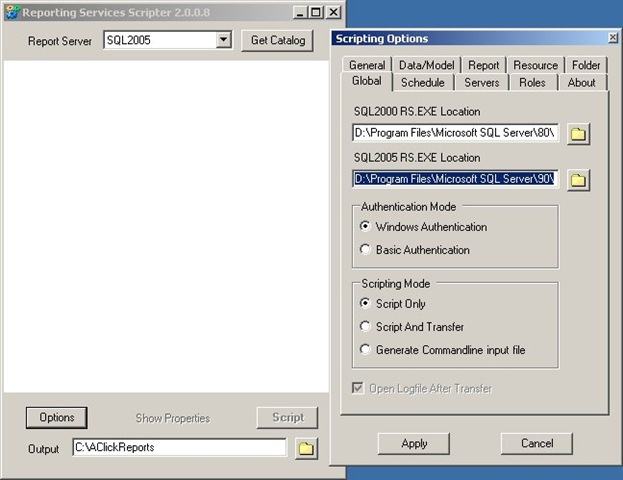This screenshot has height=480, width=623.
Task: Browse for SQL2005 RS.EXE location folder
Action: pyautogui.click(x=578, y=180)
